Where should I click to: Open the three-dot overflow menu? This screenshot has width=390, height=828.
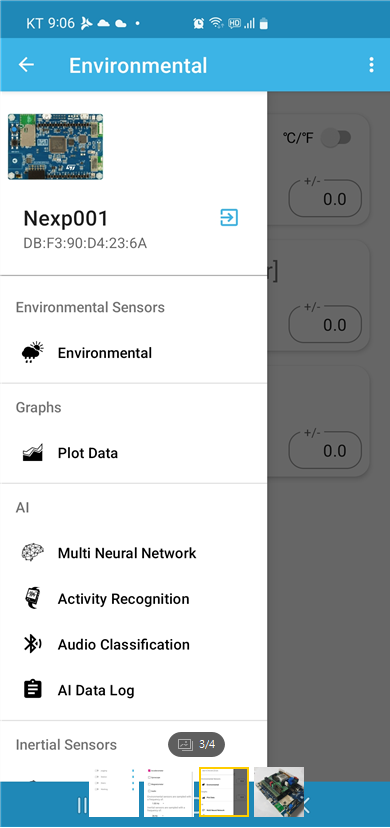(x=372, y=65)
